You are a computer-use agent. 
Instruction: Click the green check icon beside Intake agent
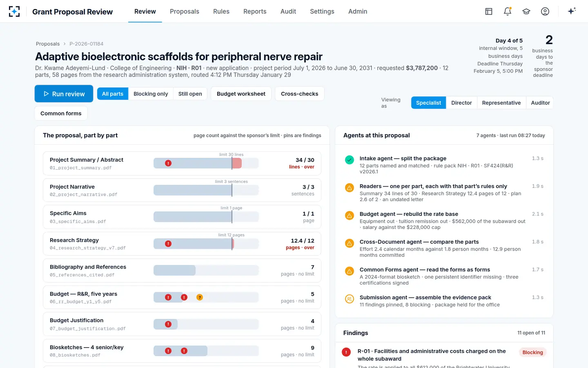coord(350,160)
